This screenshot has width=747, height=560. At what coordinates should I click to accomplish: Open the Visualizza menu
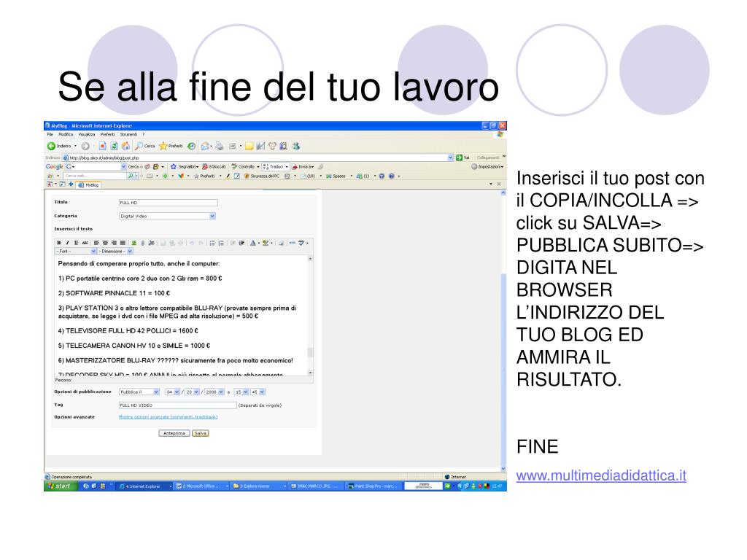pyautogui.click(x=86, y=135)
